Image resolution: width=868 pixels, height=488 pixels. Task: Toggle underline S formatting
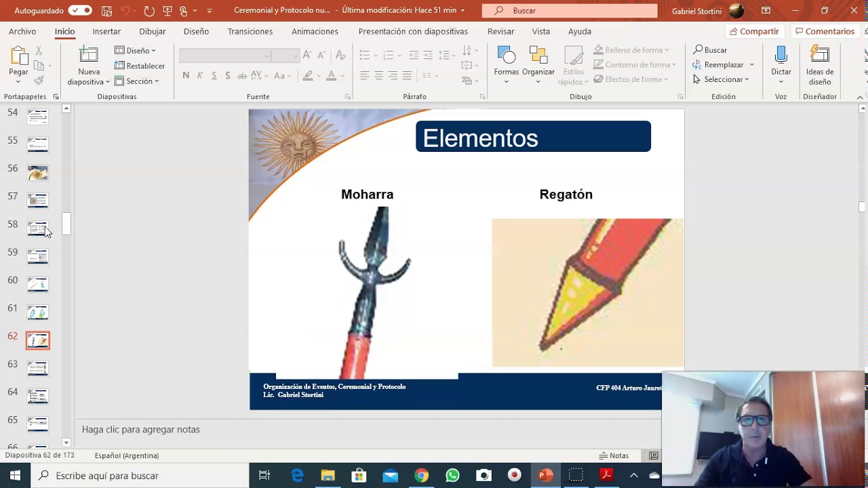pos(214,75)
